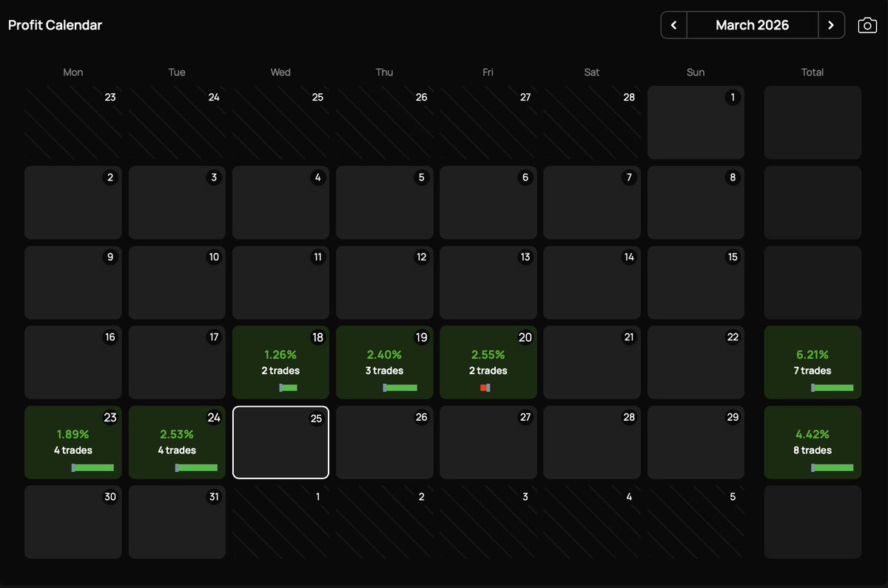Select the day 30 cell
This screenshot has width=888, height=588.
[73, 522]
